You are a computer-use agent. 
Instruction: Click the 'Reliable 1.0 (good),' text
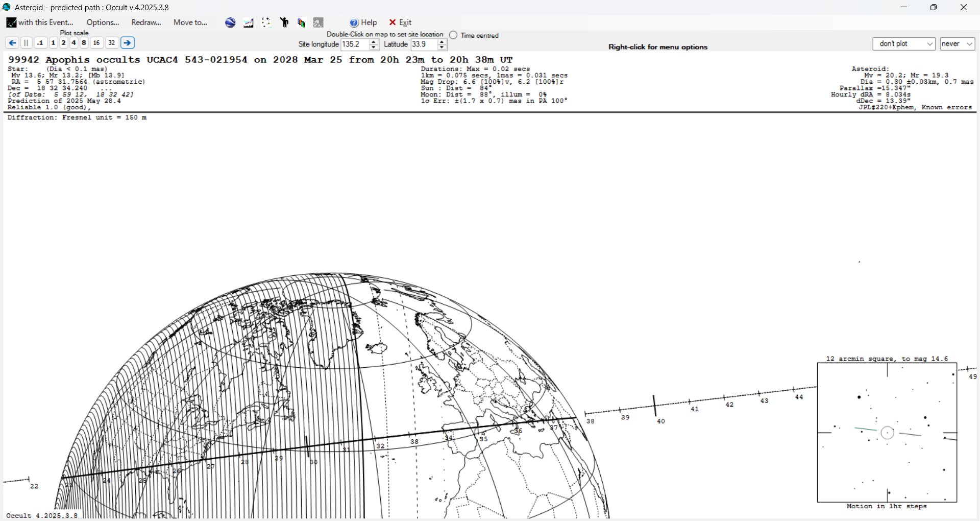tap(49, 107)
